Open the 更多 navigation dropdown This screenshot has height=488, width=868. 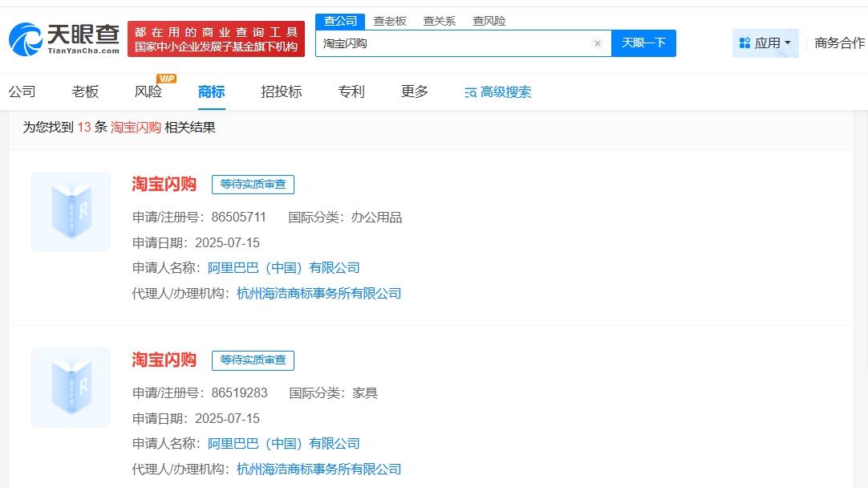(412, 92)
